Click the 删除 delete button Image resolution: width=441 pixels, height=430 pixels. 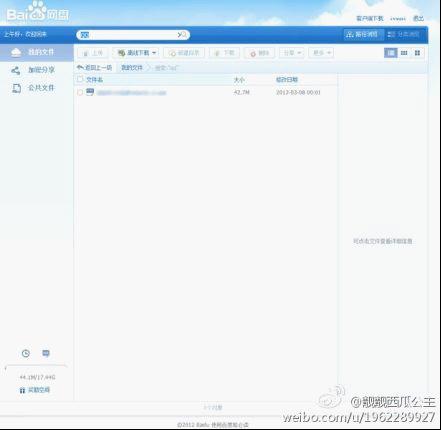pos(259,53)
